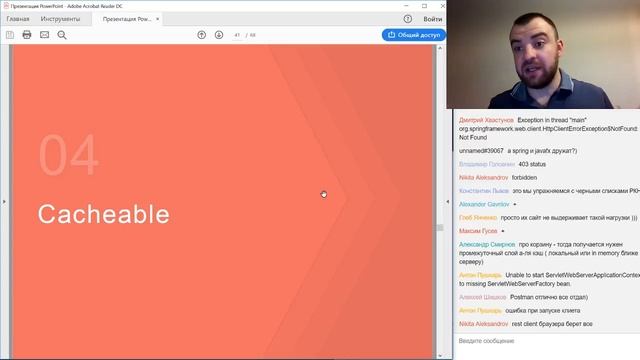The height and width of the screenshot is (360, 640).
Task: Print the document with the printer icon
Action: (27, 35)
